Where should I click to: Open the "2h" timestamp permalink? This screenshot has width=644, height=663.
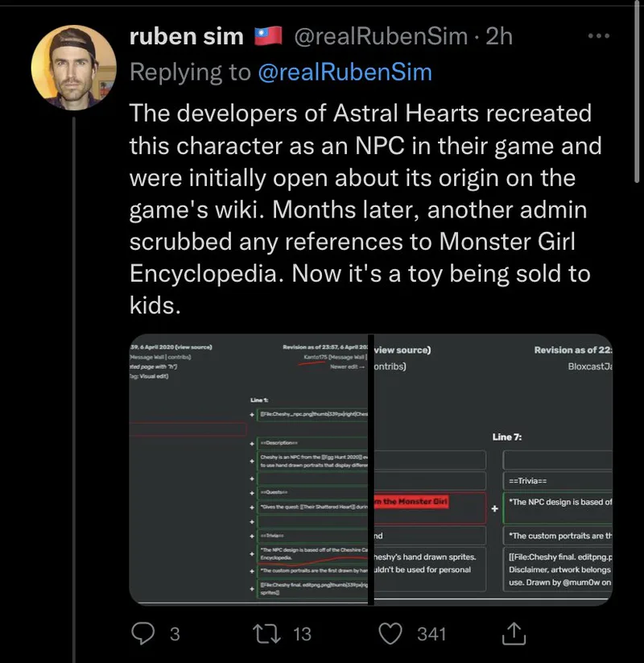[499, 36]
